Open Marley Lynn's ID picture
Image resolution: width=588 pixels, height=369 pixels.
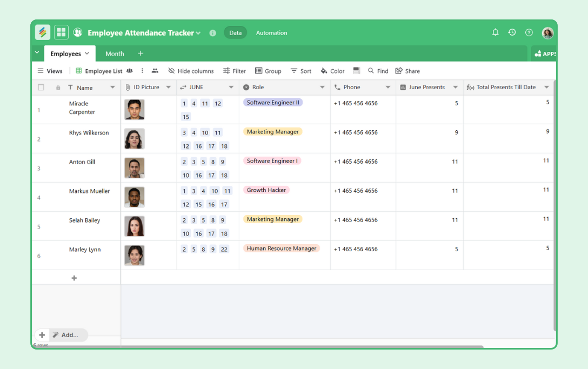(x=134, y=256)
